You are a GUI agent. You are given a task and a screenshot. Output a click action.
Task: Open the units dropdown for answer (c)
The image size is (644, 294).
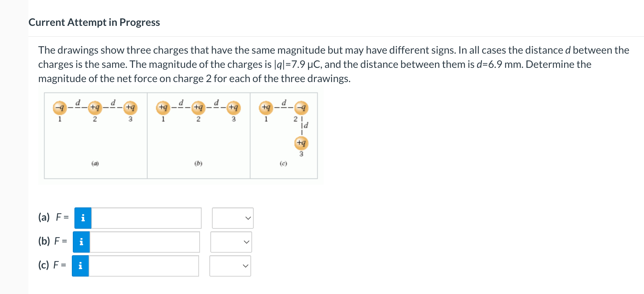pos(230,266)
